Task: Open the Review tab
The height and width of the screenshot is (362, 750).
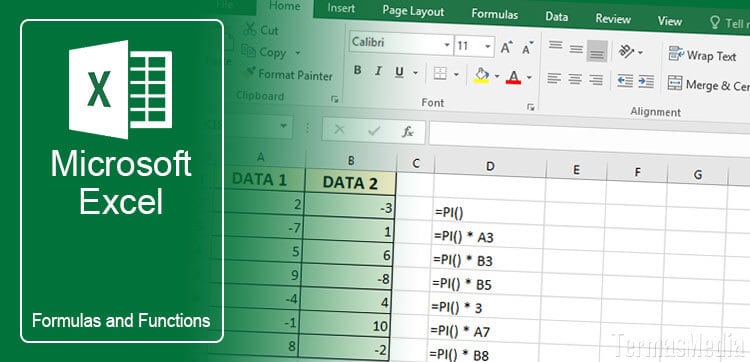Action: tap(613, 19)
